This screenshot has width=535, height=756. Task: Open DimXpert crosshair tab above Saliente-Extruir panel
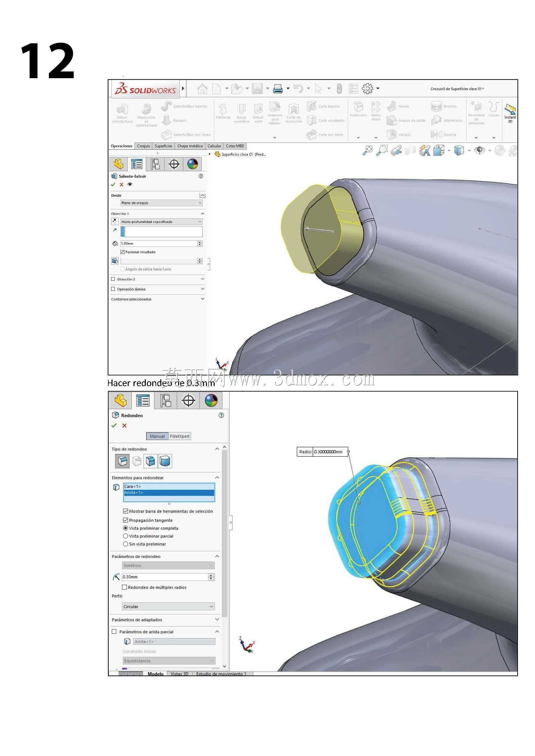point(174,164)
